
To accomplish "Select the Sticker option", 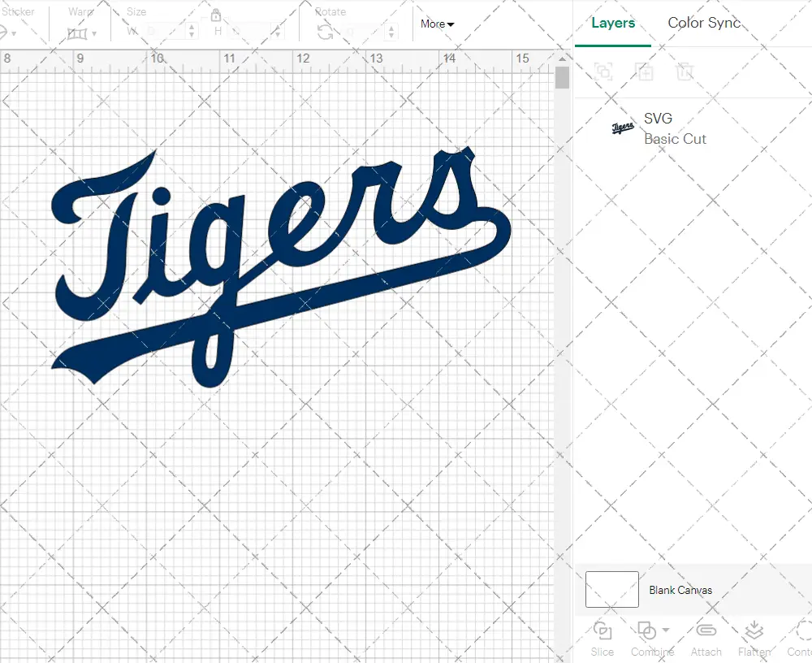I will [18, 11].
